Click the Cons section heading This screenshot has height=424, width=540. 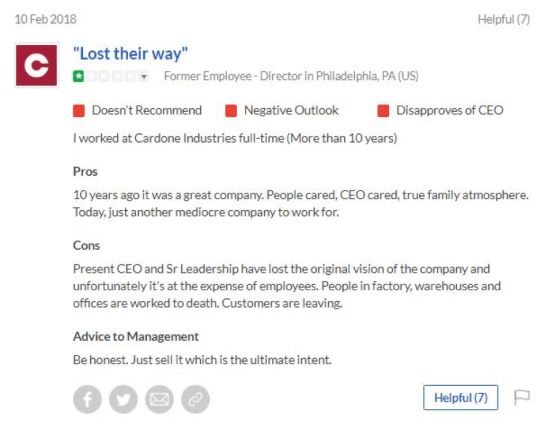coord(86,246)
